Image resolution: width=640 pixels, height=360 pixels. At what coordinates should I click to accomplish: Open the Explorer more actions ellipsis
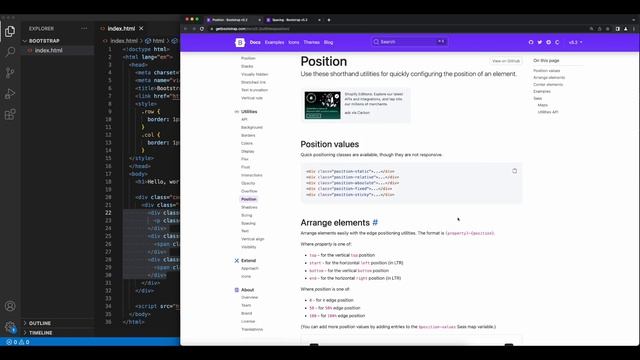tap(84, 29)
